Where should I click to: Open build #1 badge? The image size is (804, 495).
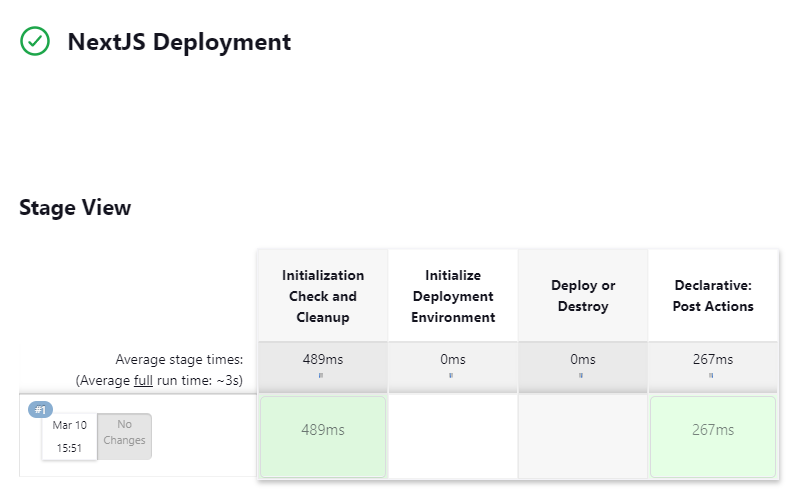point(40,409)
